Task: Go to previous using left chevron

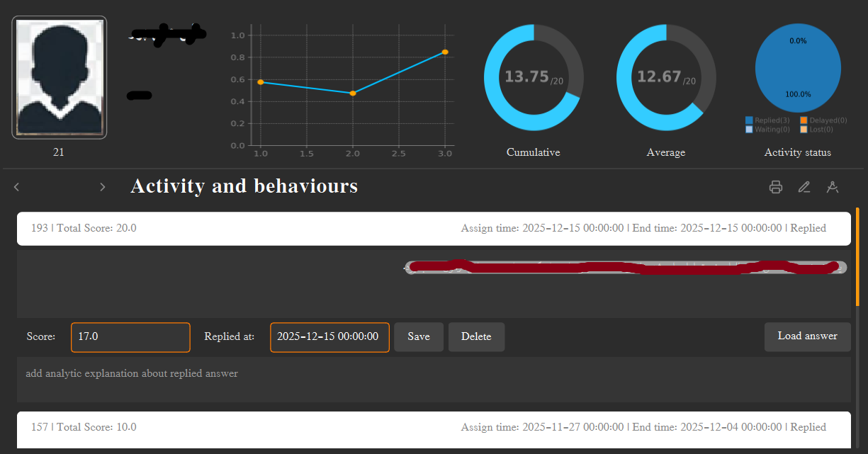Action: click(x=17, y=187)
